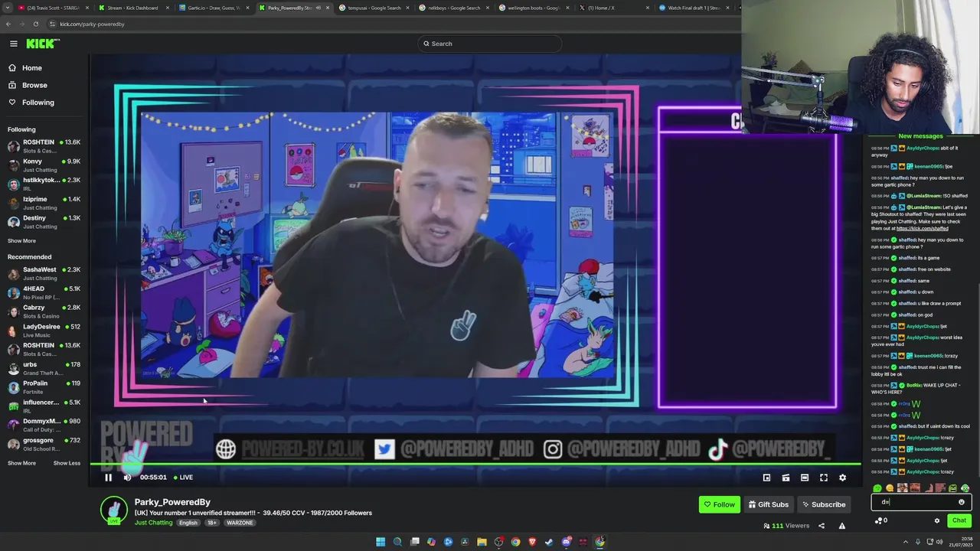Switch to Stream - Kick Dashboard tab
The width and height of the screenshot is (980, 551).
point(132,8)
